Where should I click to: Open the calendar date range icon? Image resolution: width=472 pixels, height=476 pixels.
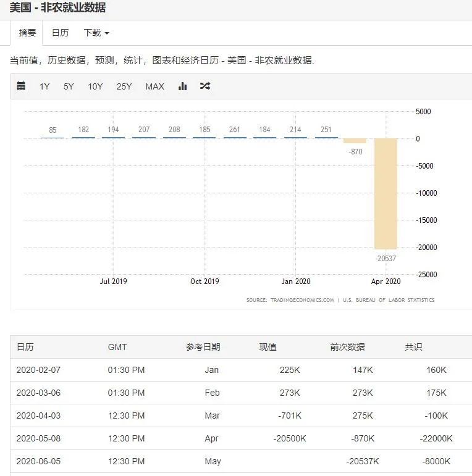coord(21,86)
